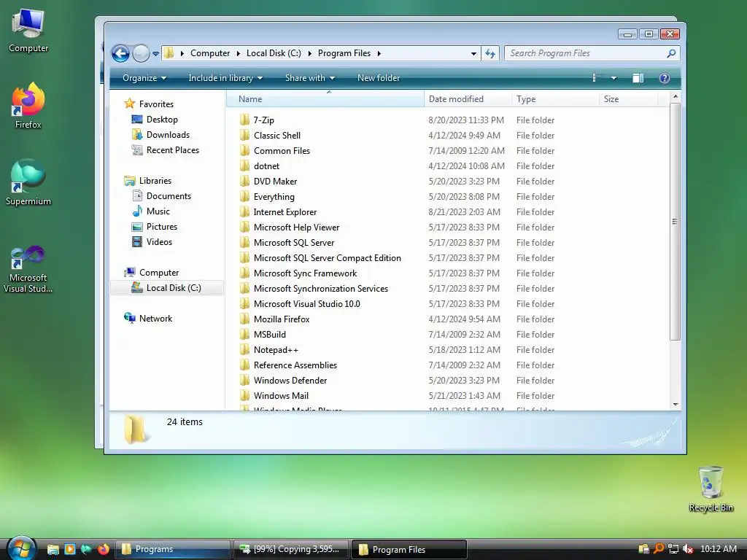
Task: Click the search magnifier icon
Action: [671, 53]
